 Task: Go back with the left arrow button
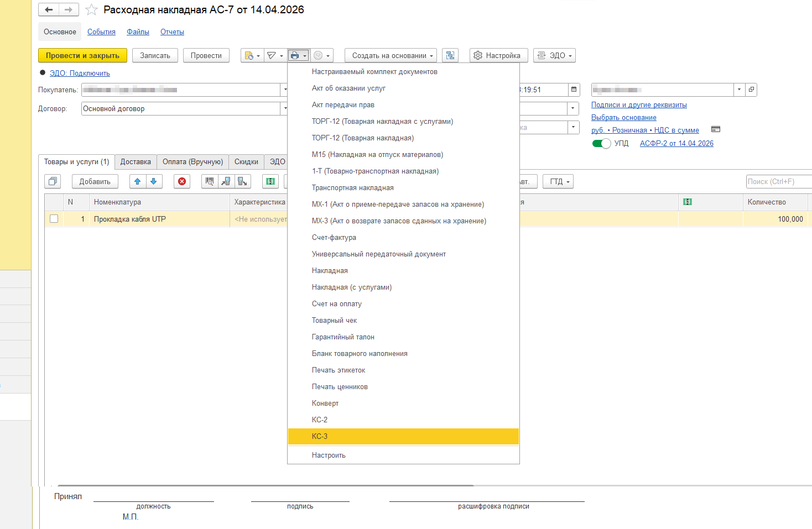(x=49, y=9)
